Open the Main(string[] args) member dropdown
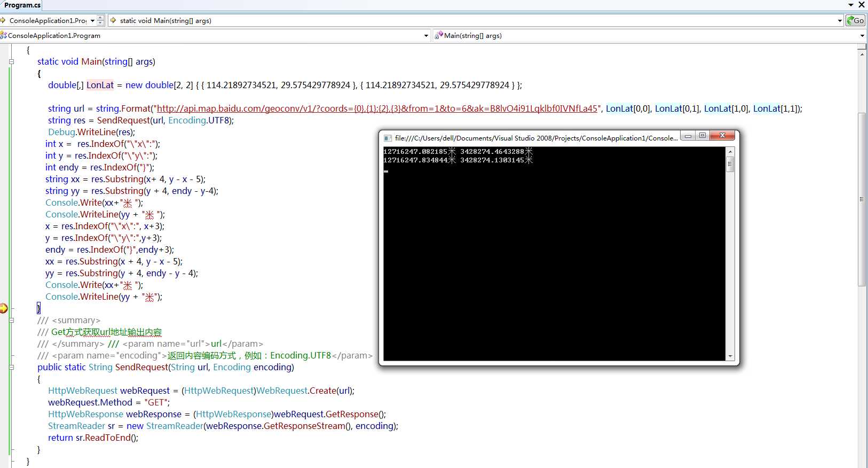The width and height of the screenshot is (868, 468). [x=862, y=36]
